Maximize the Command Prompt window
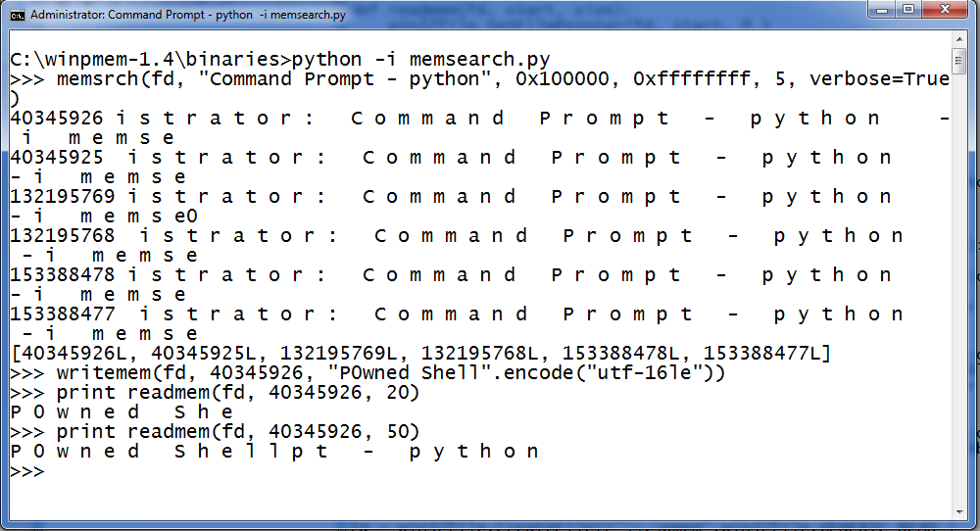Screen dimensions: 980x531 point(908,10)
